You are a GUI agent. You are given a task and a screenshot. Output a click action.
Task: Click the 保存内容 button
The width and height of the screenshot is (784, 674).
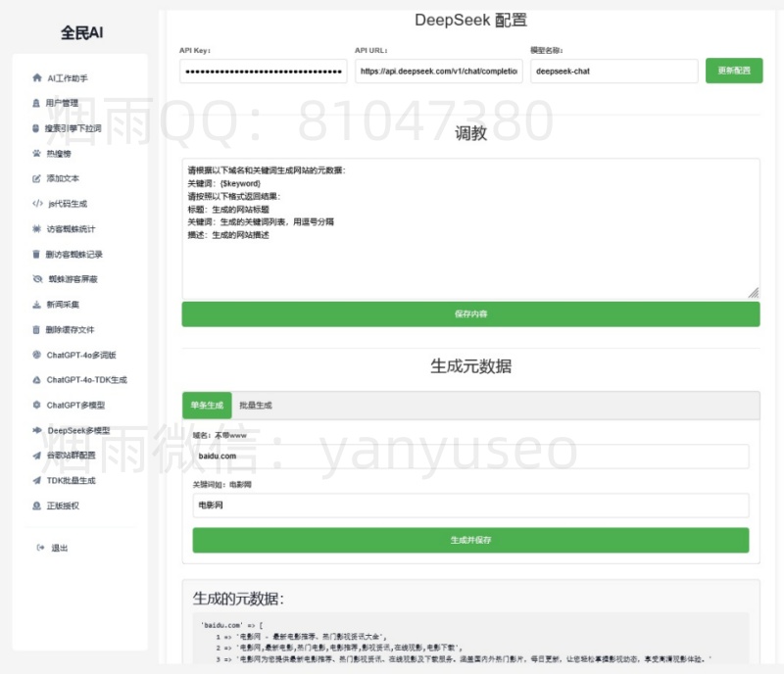pos(470,314)
